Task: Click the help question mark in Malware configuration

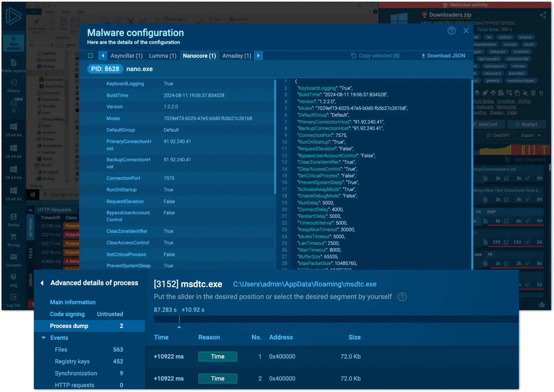Action: coord(451,31)
